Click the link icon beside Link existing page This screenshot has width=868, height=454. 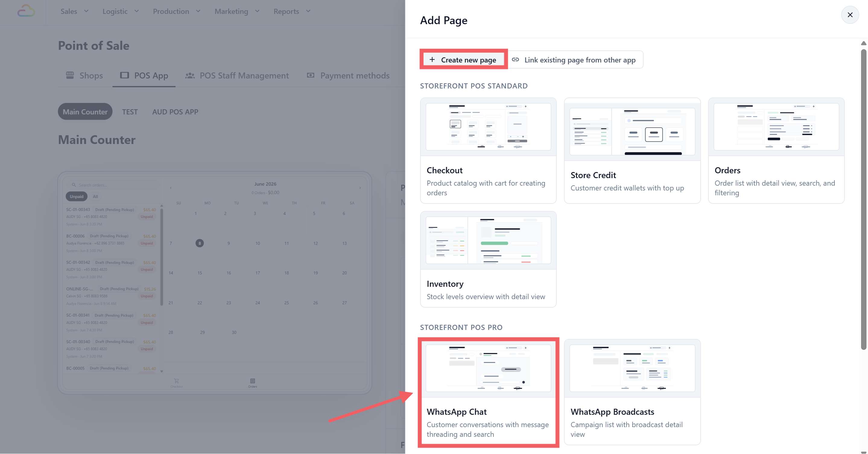coord(515,60)
